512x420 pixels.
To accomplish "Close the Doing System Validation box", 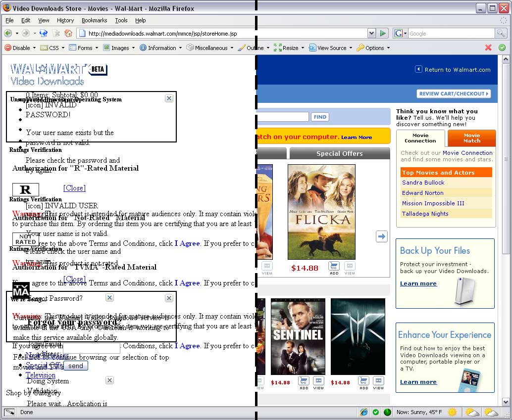I will pyautogui.click(x=110, y=380).
